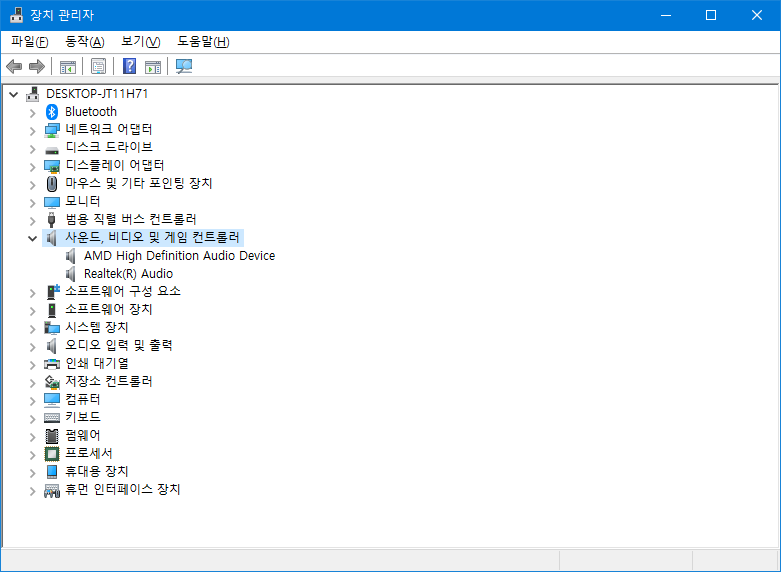This screenshot has height=572, width=781.
Task: Expand the 디스크 드라이브 category
Action: [32, 149]
